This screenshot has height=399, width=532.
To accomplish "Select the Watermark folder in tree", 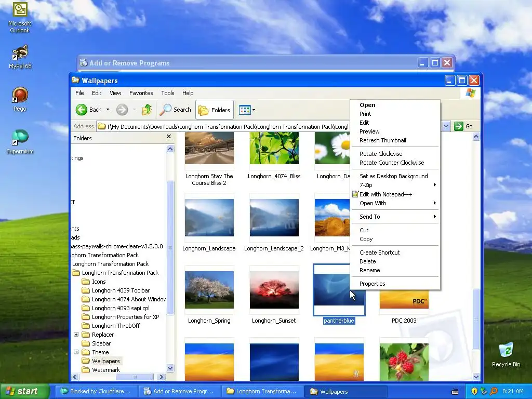I will (106, 370).
